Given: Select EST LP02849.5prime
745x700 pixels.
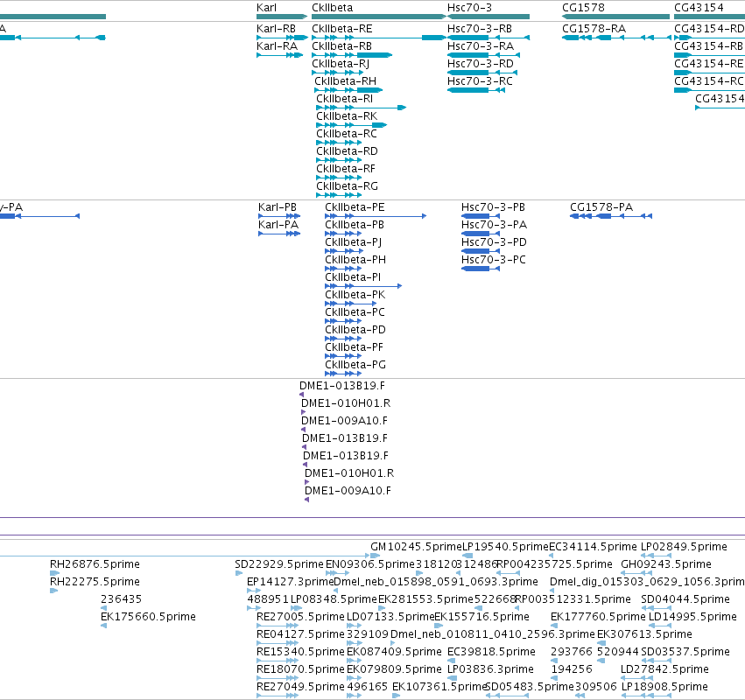Looking at the screenshot, I should (x=685, y=547).
